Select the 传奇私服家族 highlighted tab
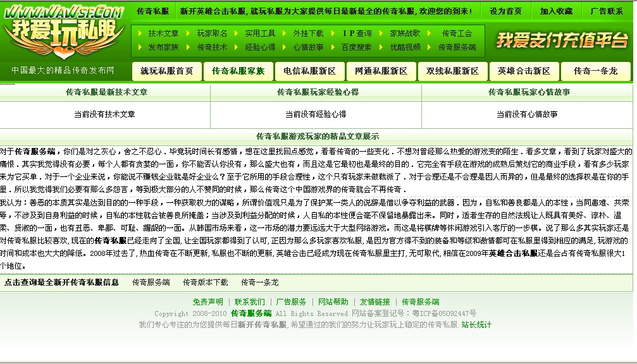 pyautogui.click(x=238, y=71)
